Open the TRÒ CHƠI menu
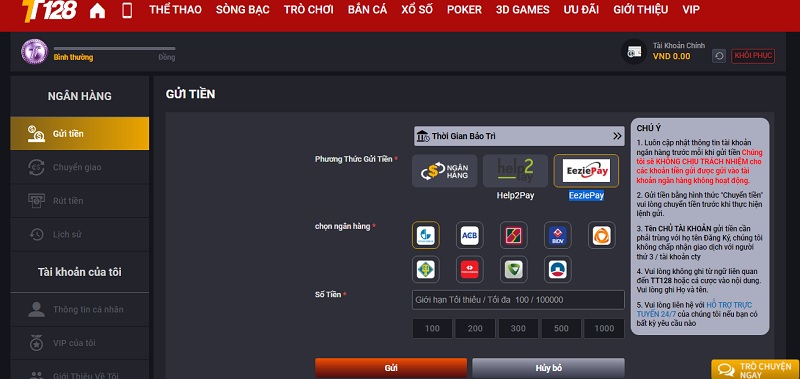800x379 pixels. (309, 10)
